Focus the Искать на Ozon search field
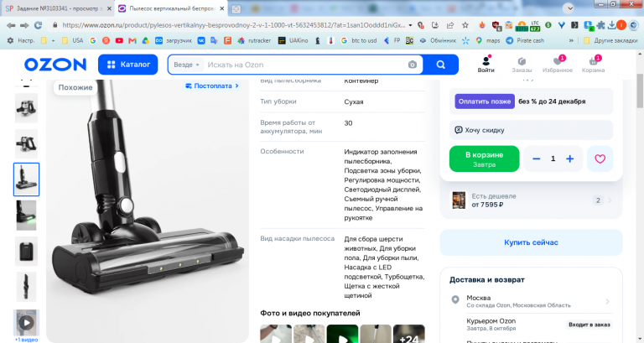This screenshot has width=644, height=343. pyautogui.click(x=306, y=65)
